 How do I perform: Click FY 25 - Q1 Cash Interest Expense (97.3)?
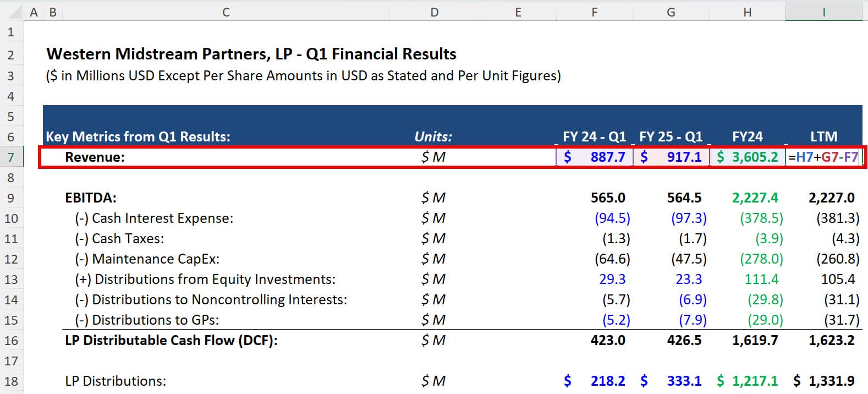click(x=688, y=218)
